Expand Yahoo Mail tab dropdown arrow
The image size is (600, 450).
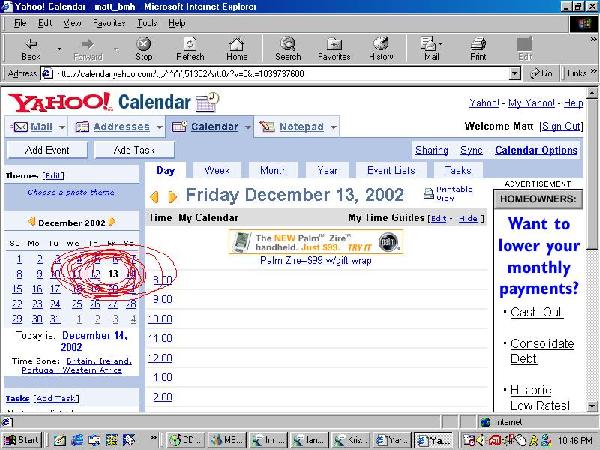point(62,127)
